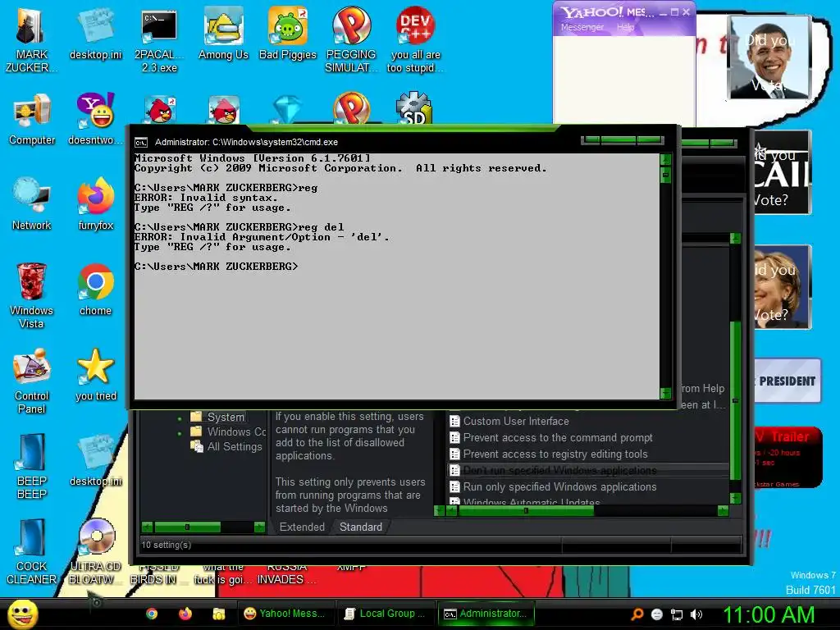Click the volume speaker tray icon
The width and height of the screenshot is (840, 630).
[696, 614]
